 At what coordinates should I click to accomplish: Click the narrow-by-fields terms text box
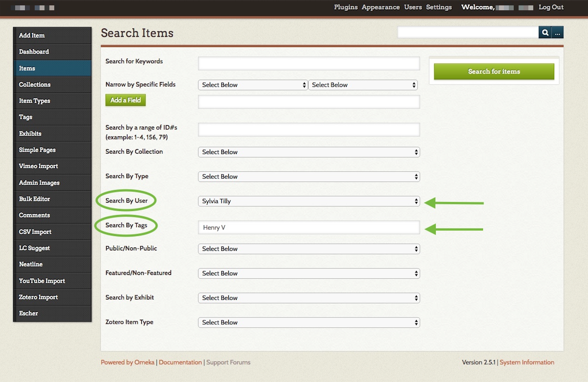[309, 102]
